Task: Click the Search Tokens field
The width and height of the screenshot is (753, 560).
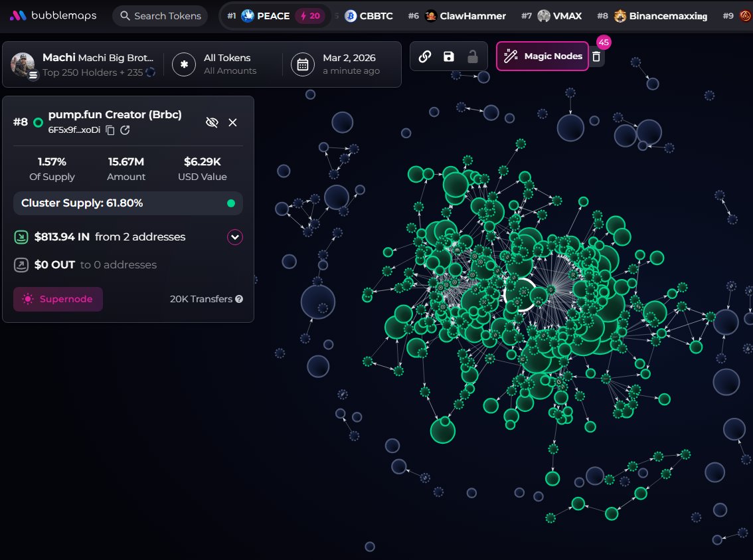Action: [159, 15]
